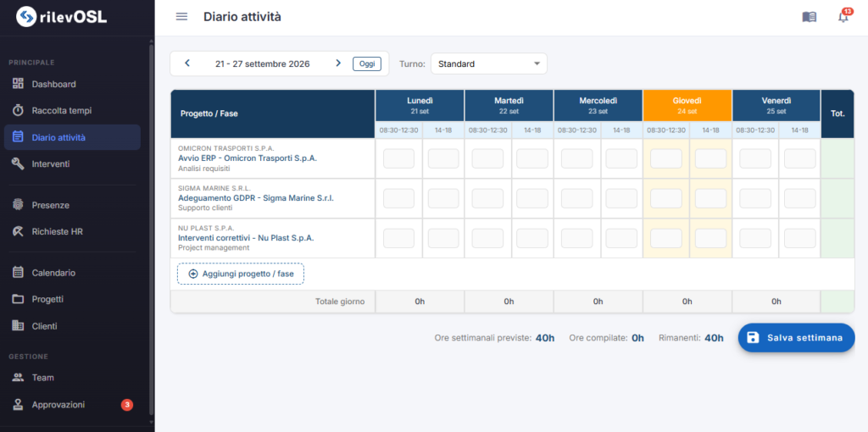Click Interventi correttivi Lunedì morning field
868x432 pixels.
point(398,238)
